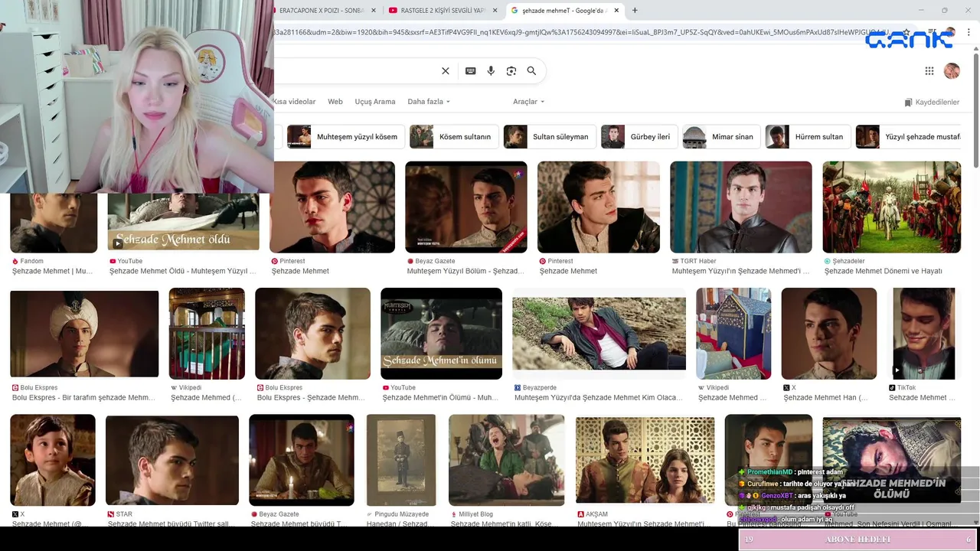Expand the Daha fazla dropdown
Image resolution: width=980 pixels, height=551 pixels.
(429, 102)
